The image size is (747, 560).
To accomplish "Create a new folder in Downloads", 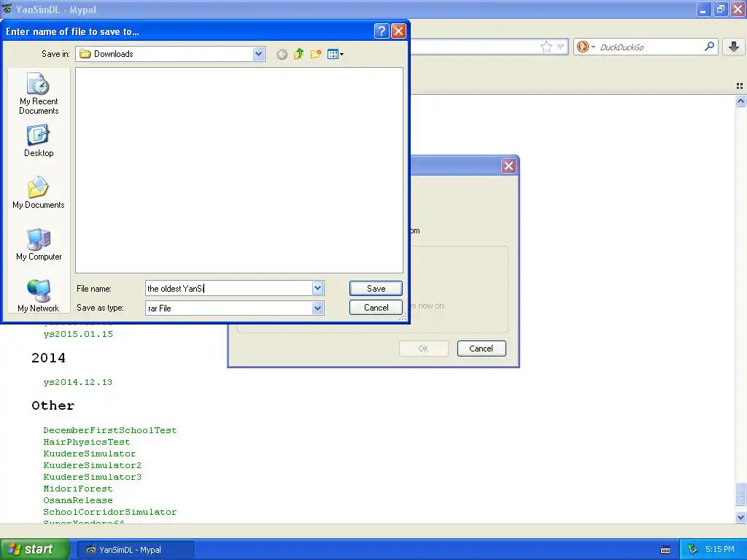I will point(316,54).
